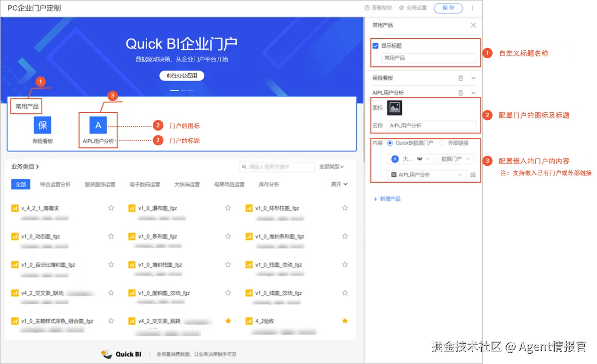Click the Quick BI logo in footer

121,354
